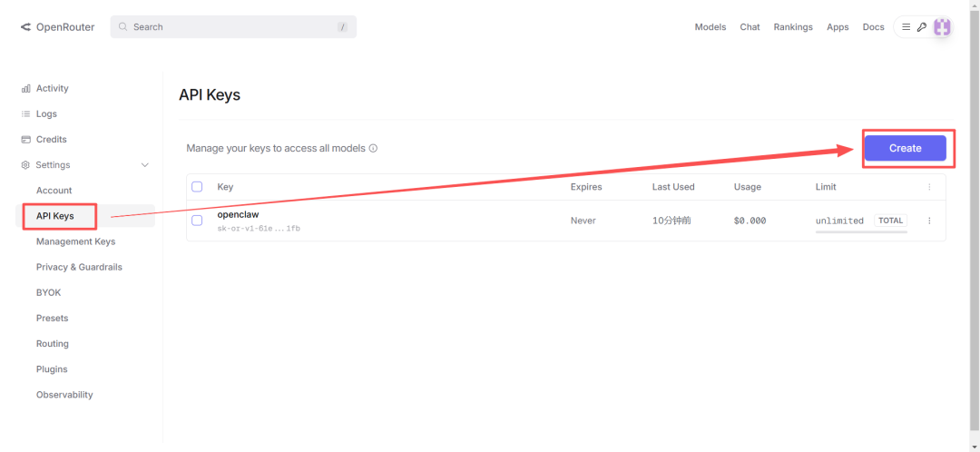Click the Create button
Image resolution: width=980 pixels, height=452 pixels.
[x=905, y=148]
